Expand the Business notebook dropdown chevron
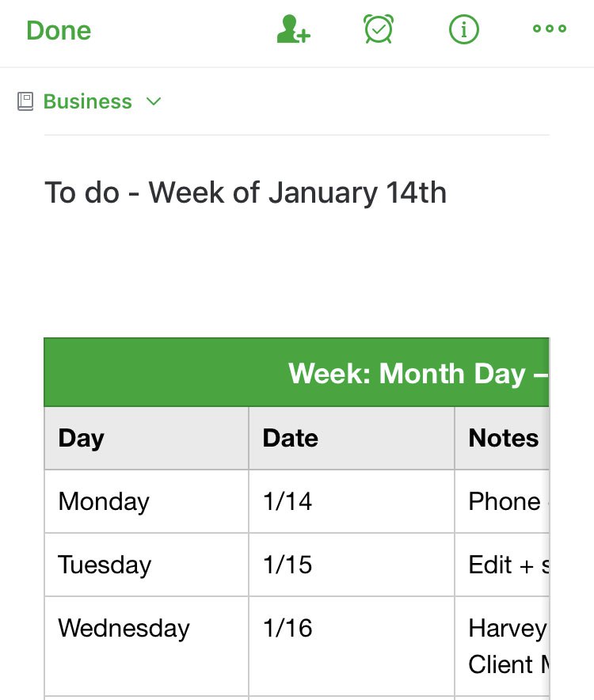 click(x=154, y=101)
